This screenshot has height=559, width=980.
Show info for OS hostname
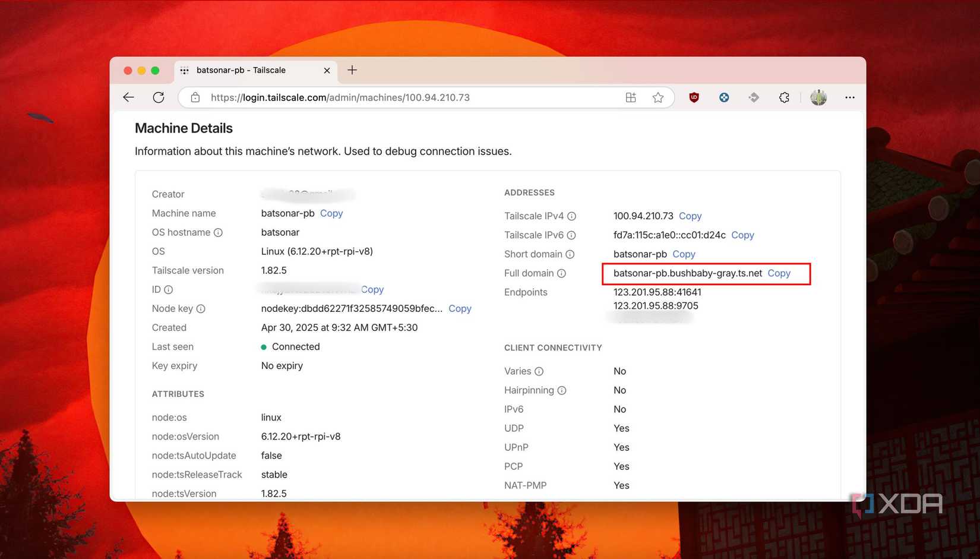tap(218, 232)
